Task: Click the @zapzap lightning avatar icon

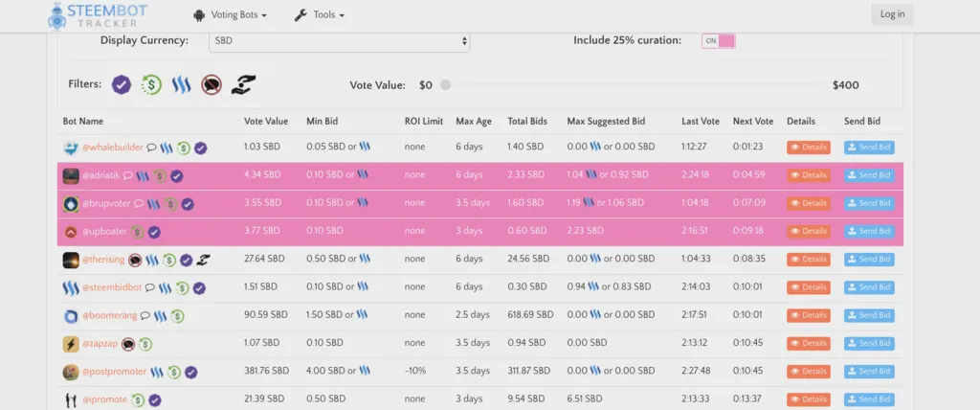Action: [x=71, y=344]
